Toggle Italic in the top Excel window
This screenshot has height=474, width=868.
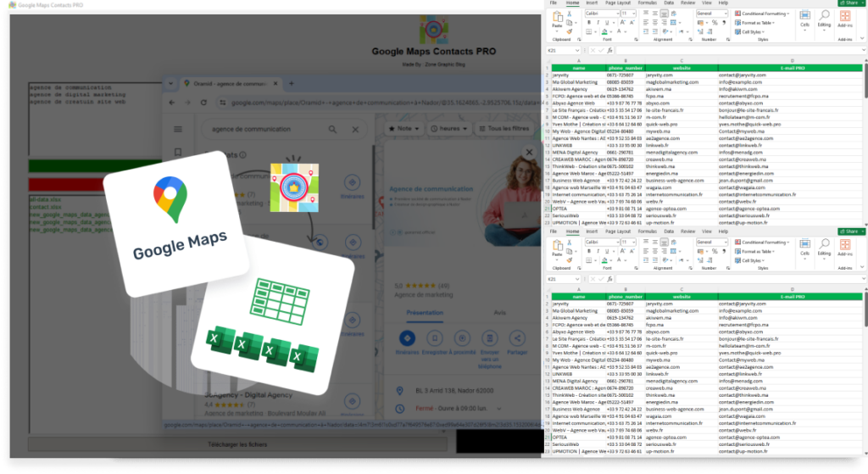[x=598, y=23]
